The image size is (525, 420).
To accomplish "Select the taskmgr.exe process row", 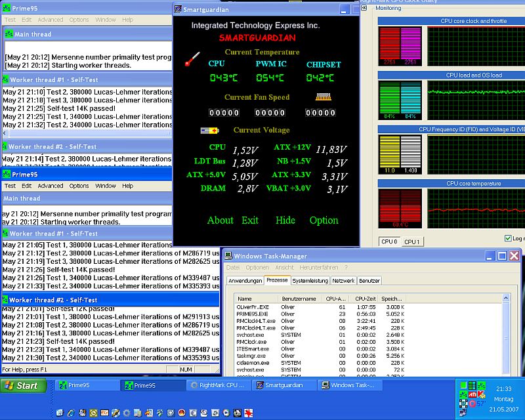I will pyautogui.click(x=320, y=356).
